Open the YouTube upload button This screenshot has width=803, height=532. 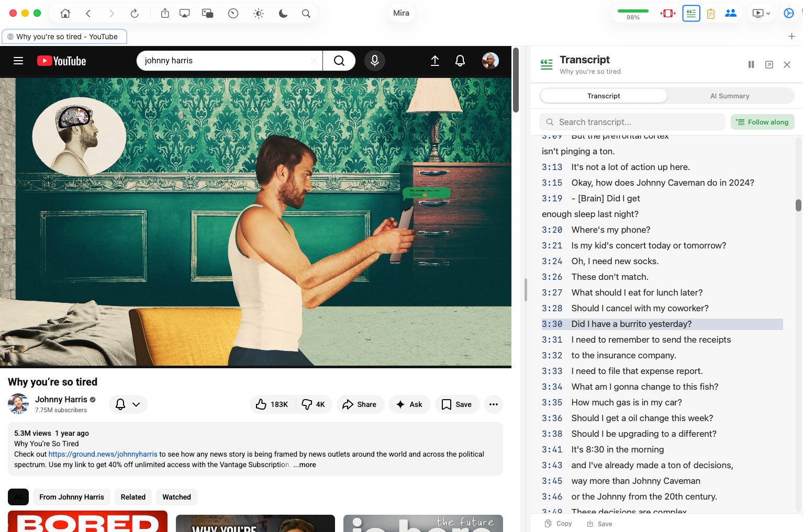tap(435, 61)
